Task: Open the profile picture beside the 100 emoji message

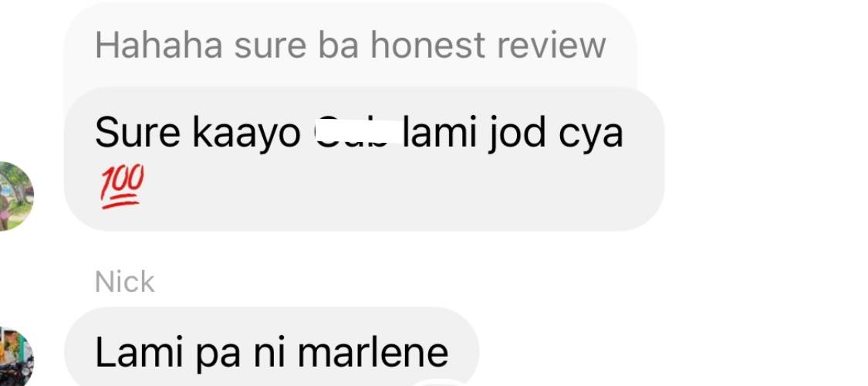Action: (15, 196)
